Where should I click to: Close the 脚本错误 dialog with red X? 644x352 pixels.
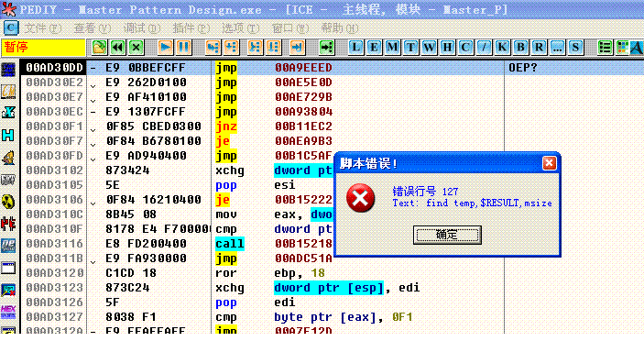[549, 163]
